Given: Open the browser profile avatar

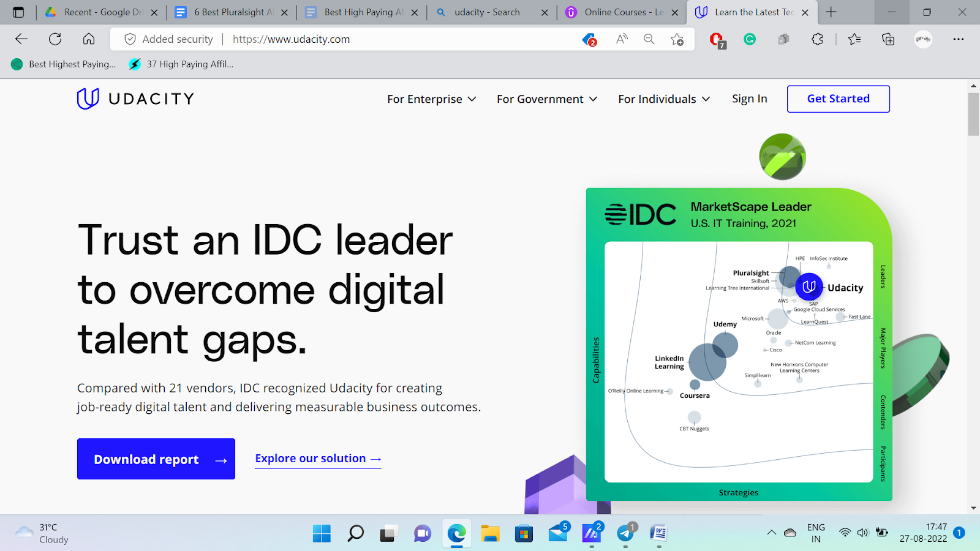Looking at the screenshot, I should point(923,39).
